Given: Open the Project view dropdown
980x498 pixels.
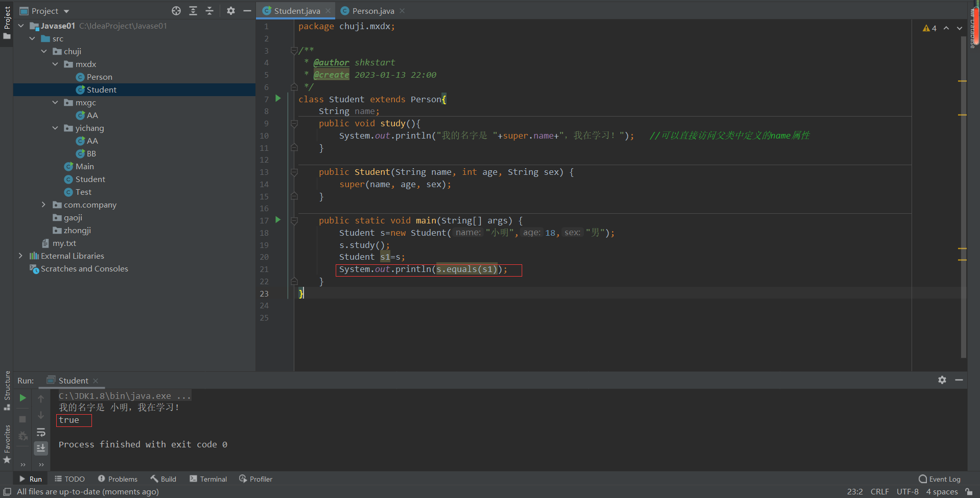Looking at the screenshot, I should (66, 11).
